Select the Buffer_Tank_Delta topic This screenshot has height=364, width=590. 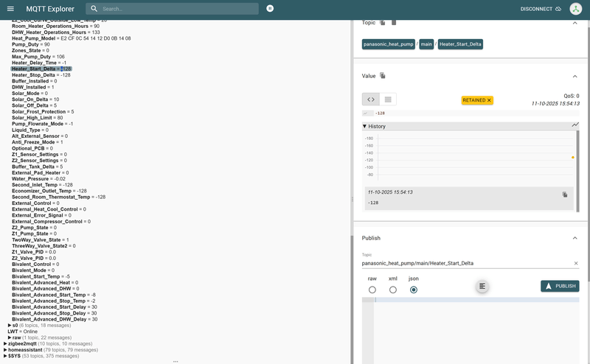click(38, 167)
